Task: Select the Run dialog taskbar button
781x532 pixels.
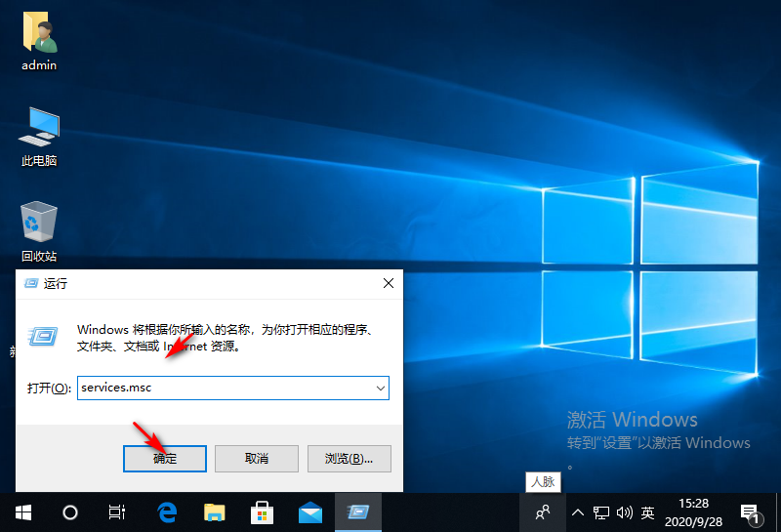Action: [x=358, y=512]
